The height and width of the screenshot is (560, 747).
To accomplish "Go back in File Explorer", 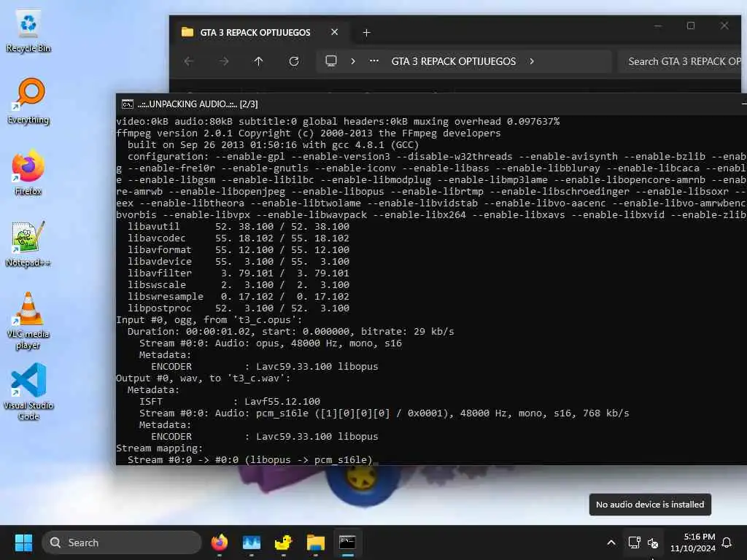I will point(189,61).
